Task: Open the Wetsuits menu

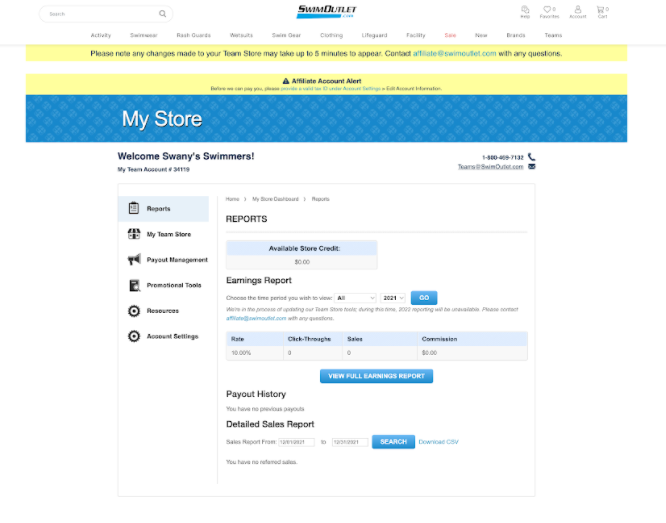Action: click(x=241, y=35)
